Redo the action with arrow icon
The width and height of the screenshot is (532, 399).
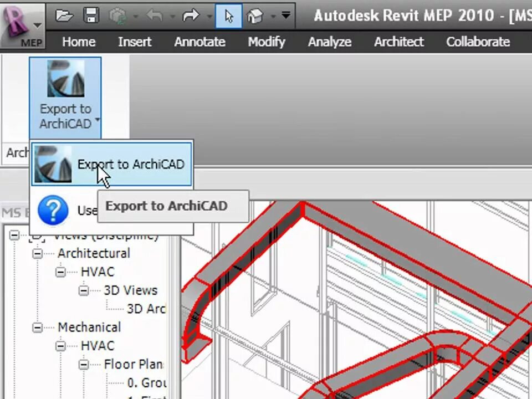pos(191,16)
